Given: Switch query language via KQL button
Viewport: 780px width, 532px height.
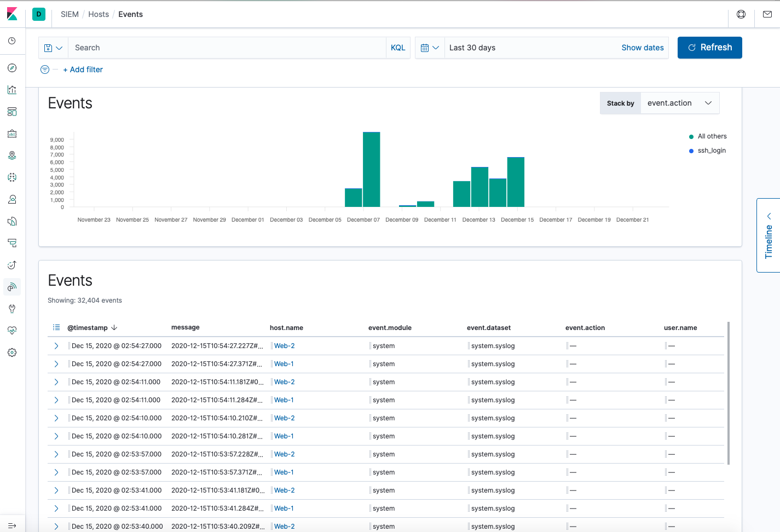Looking at the screenshot, I should 398,48.
